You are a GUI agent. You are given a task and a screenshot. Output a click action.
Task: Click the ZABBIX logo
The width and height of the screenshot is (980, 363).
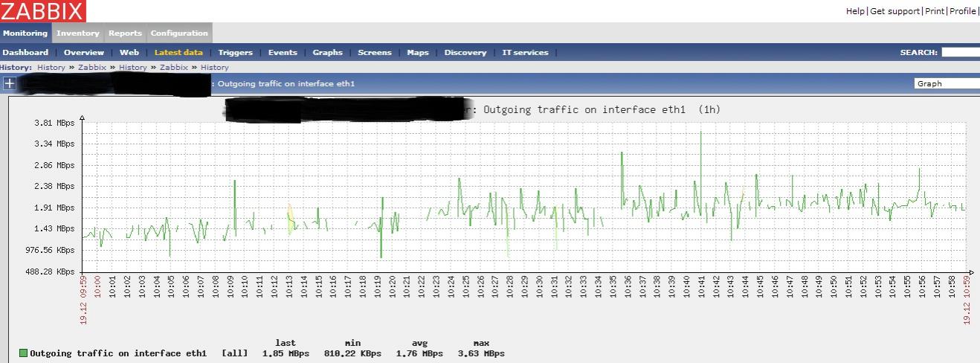(x=42, y=10)
